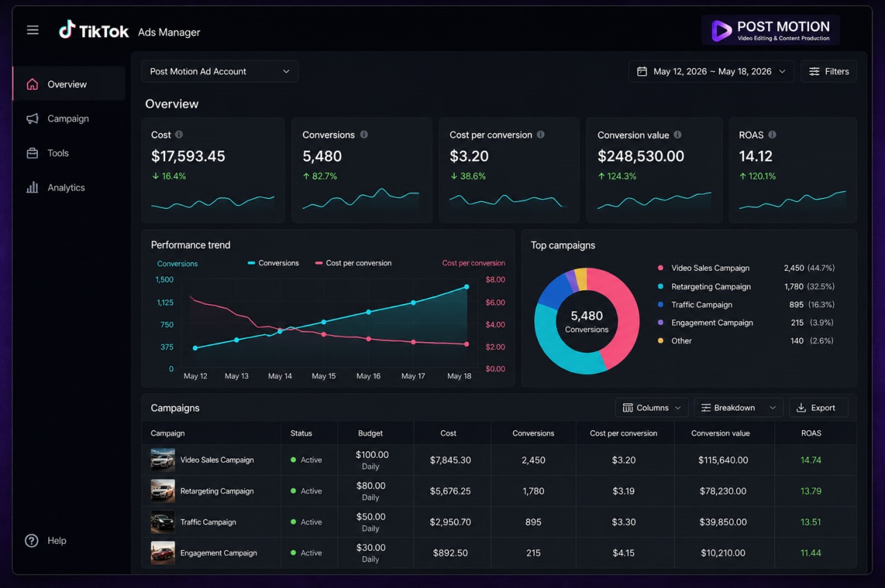Click the Traffic Campaign thumbnail

coord(163,522)
